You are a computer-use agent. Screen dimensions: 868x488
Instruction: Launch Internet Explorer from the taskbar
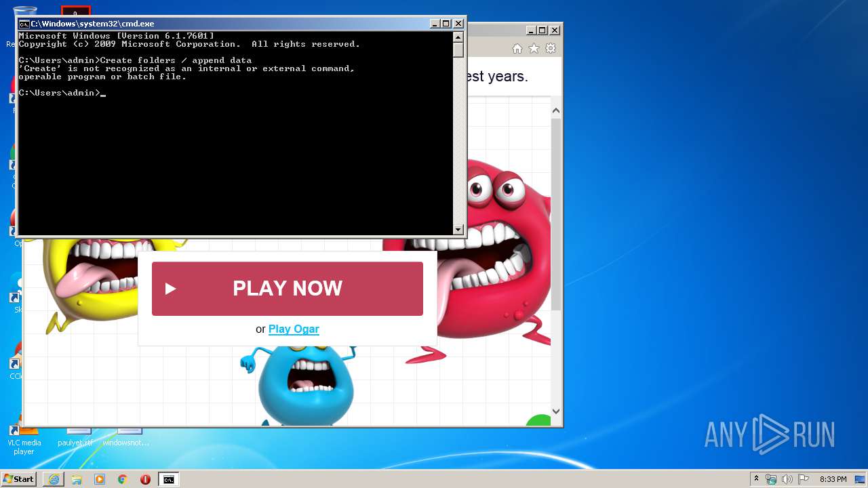pyautogui.click(x=54, y=479)
